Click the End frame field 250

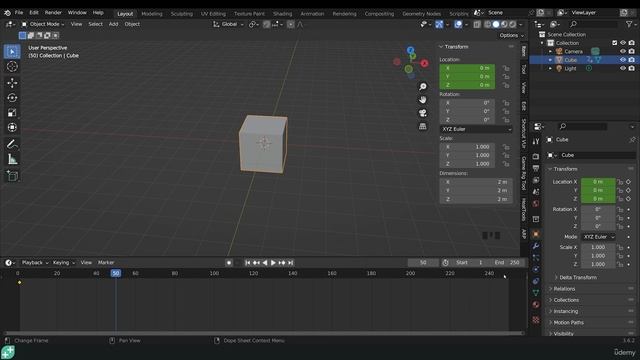(507, 262)
